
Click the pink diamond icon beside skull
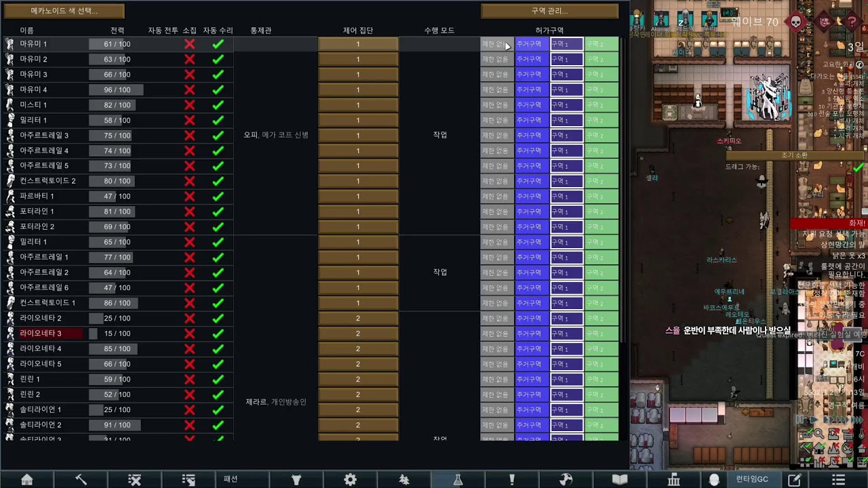tap(825, 22)
